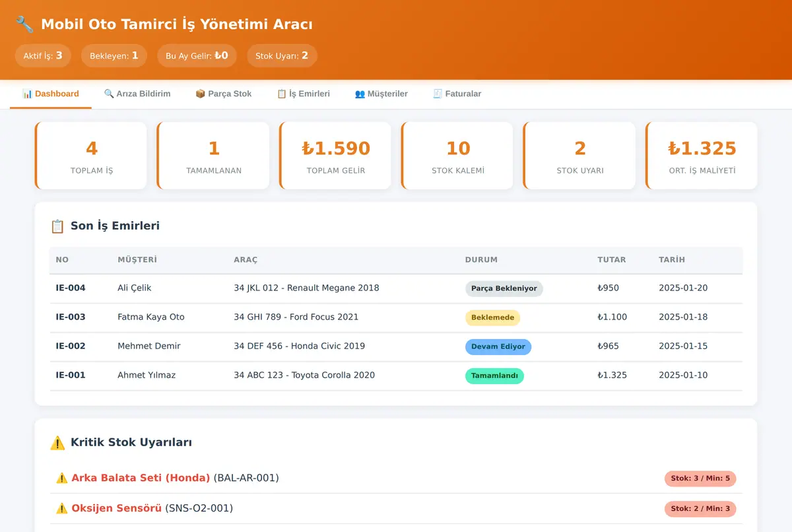Screen dimensions: 792x532
Task: Open the Dashboard tab
Action: [x=51, y=94]
